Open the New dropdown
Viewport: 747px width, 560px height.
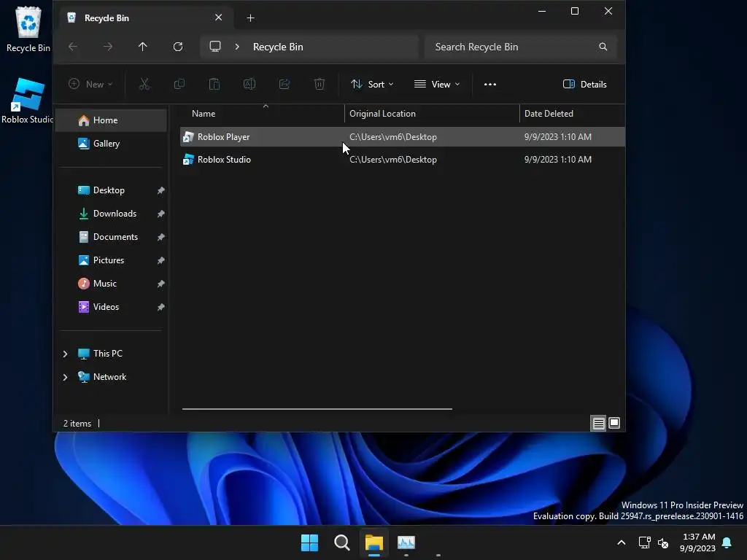click(x=90, y=85)
